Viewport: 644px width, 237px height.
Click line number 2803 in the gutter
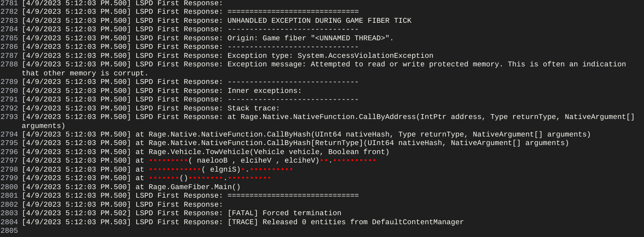(9, 213)
